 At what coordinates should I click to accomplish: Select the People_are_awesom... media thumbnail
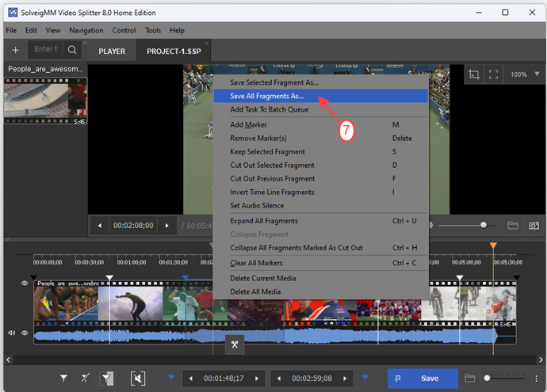pyautogui.click(x=45, y=101)
